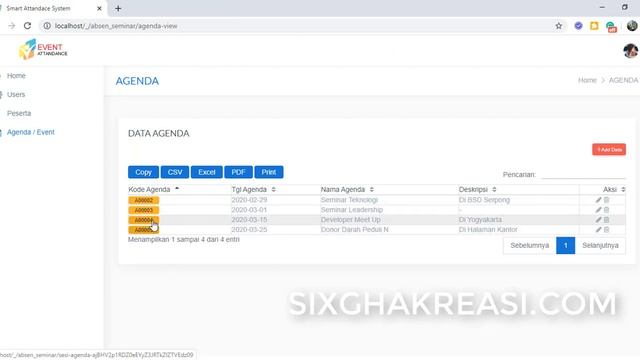The height and width of the screenshot is (360, 640).
Task: Click the Di Halaman Kantor description
Action: (x=488, y=230)
